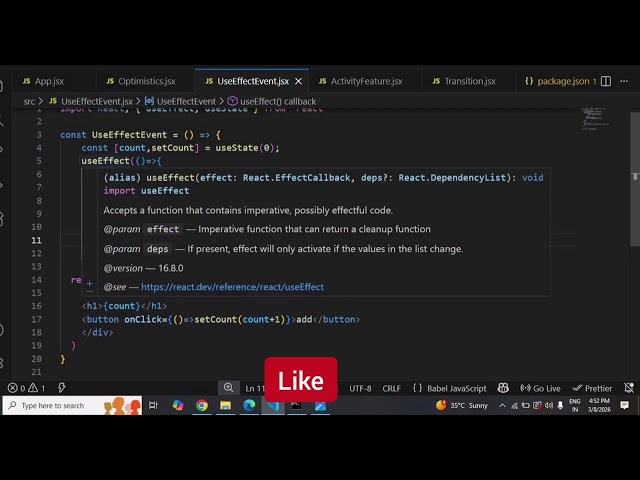Click the UseEffectEvent const name on line 3
The image size is (640, 480).
(x=129, y=135)
